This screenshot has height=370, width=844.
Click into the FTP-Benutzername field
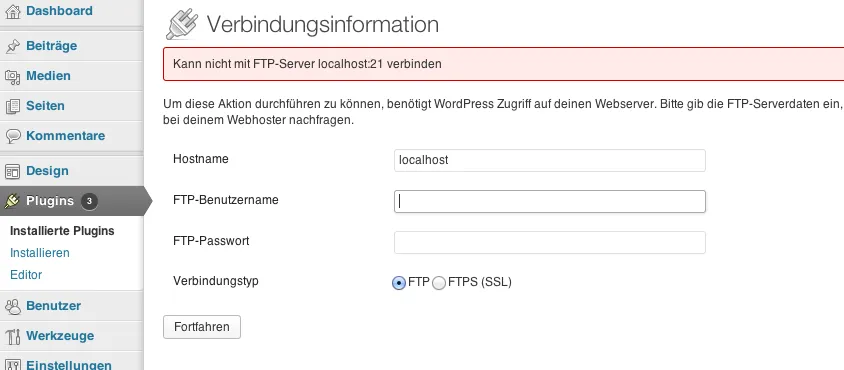[550, 201]
